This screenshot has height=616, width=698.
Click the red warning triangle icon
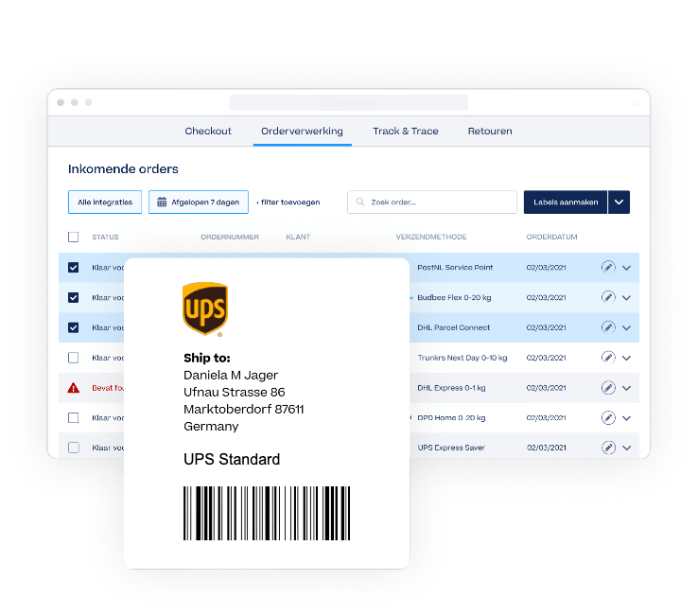[x=74, y=388]
